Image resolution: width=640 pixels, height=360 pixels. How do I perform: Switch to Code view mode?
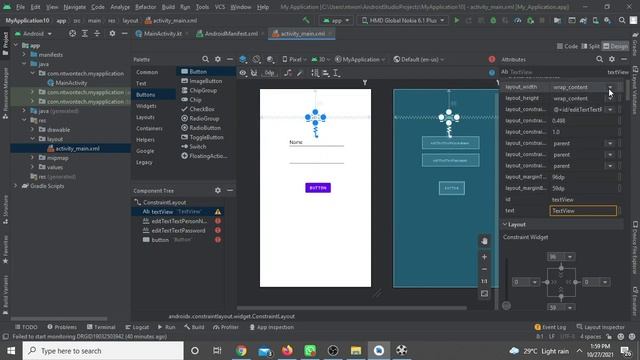[567, 46]
